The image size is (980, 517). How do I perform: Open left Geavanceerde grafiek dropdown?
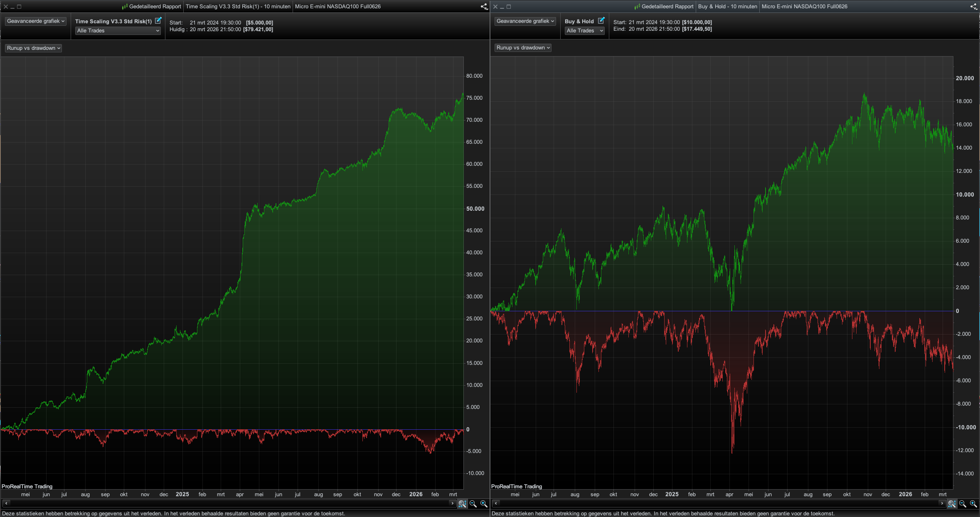coord(36,21)
